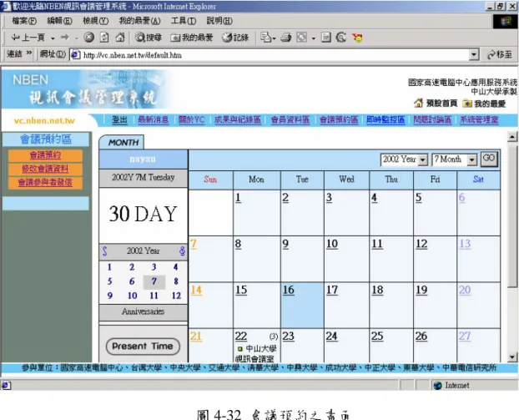Viewport: 519px width, 420px height.
Task: Open the 即時監控區 nav link
Action: [x=385, y=120]
